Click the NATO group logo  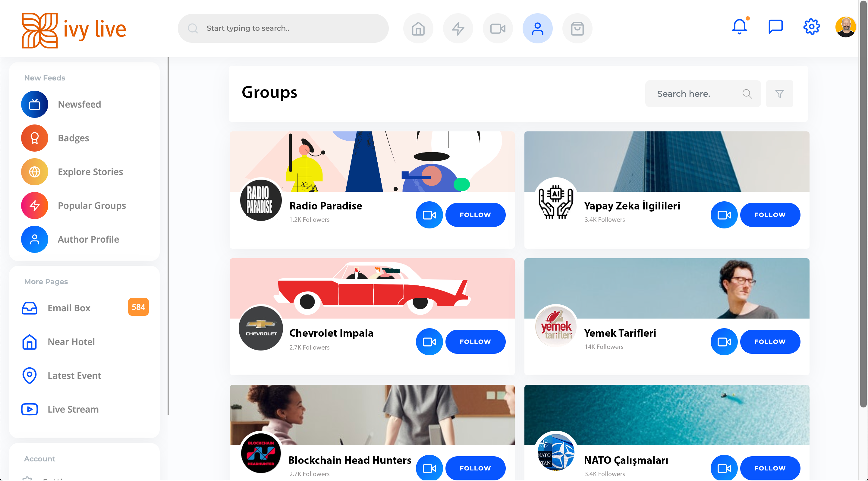[x=556, y=453]
